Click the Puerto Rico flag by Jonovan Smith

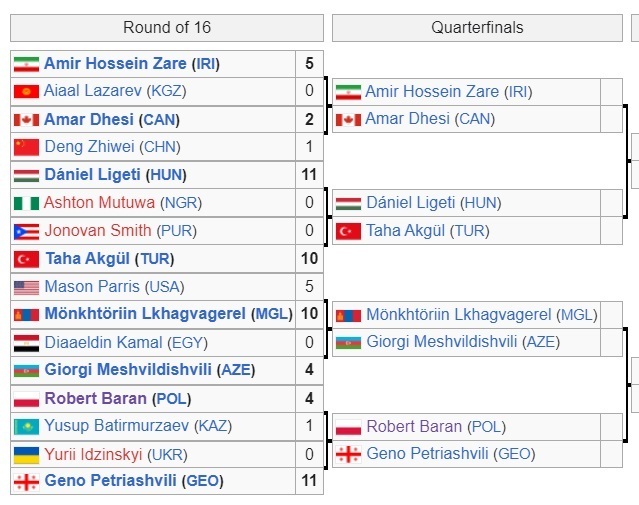coord(26,231)
